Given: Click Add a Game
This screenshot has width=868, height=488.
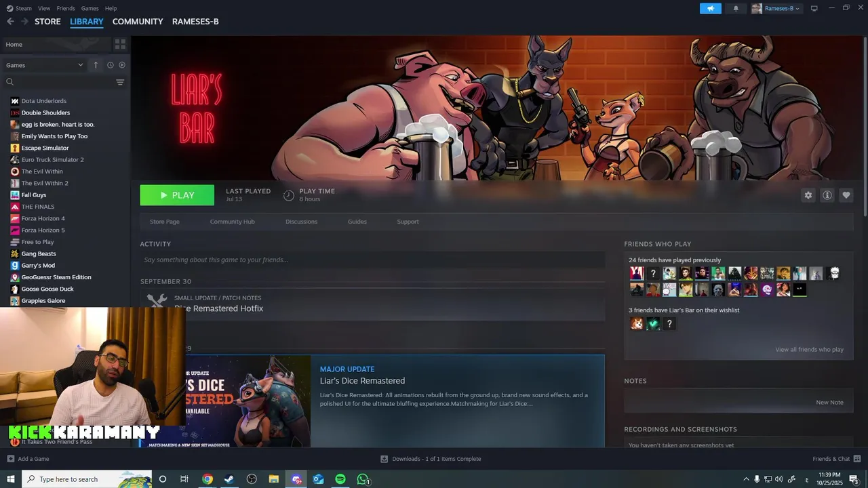Looking at the screenshot, I should [x=28, y=459].
